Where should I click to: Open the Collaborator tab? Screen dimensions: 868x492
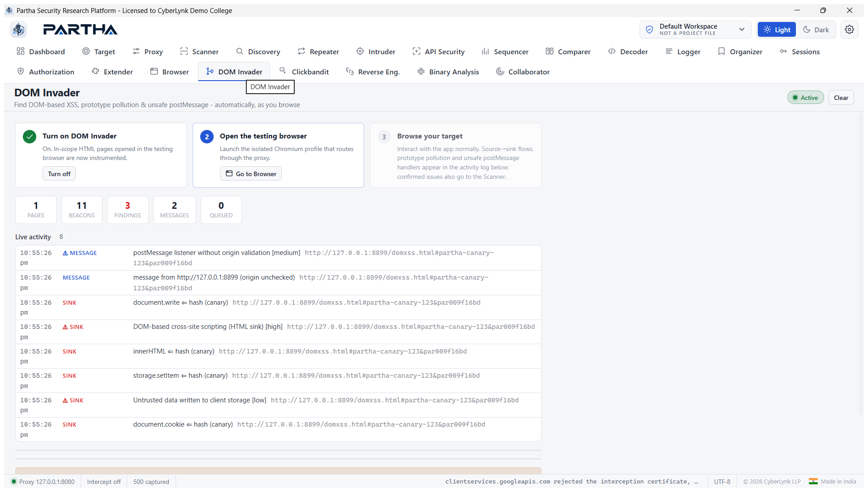[523, 72]
